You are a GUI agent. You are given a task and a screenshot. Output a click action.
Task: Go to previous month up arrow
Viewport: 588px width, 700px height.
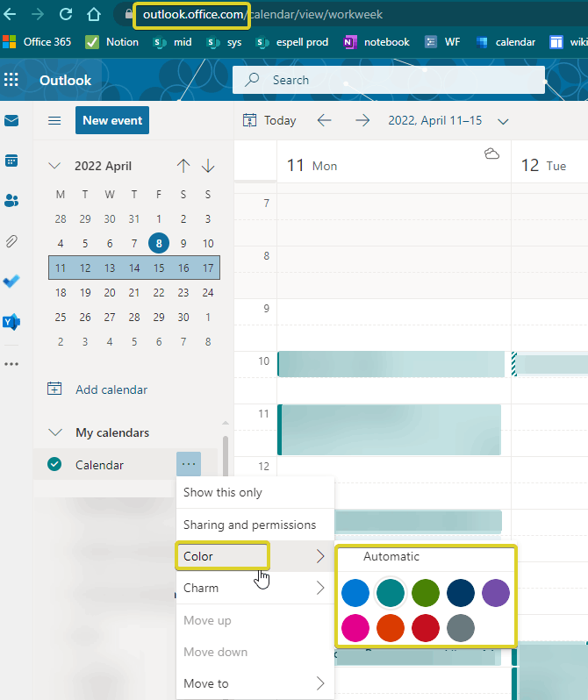coord(183,166)
